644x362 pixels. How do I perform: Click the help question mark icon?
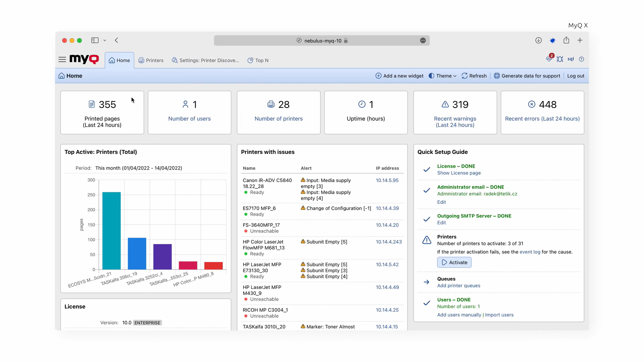[x=582, y=59]
